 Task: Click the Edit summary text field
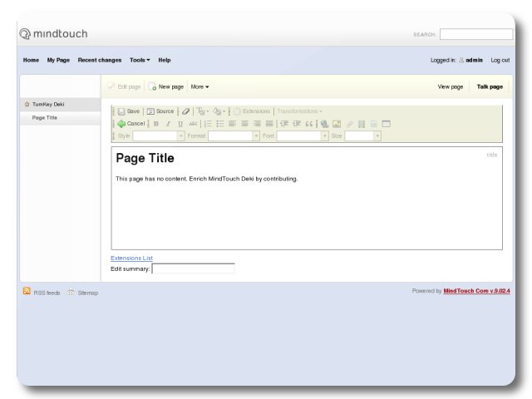193,268
